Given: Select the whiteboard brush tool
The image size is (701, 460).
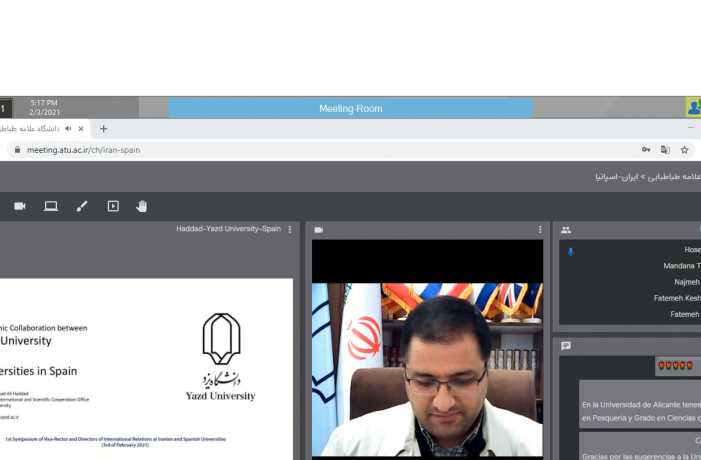Looking at the screenshot, I should 82,206.
